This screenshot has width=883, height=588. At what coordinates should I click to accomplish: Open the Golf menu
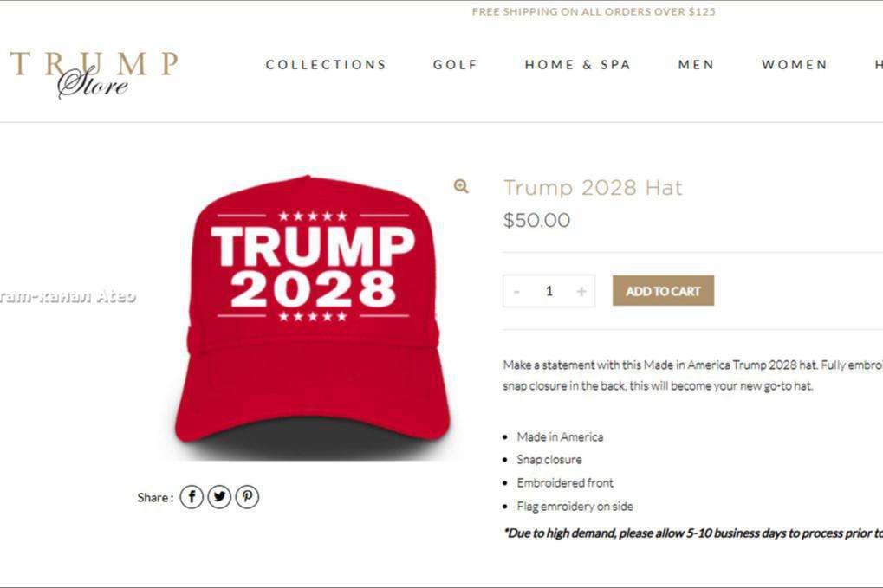pos(455,65)
